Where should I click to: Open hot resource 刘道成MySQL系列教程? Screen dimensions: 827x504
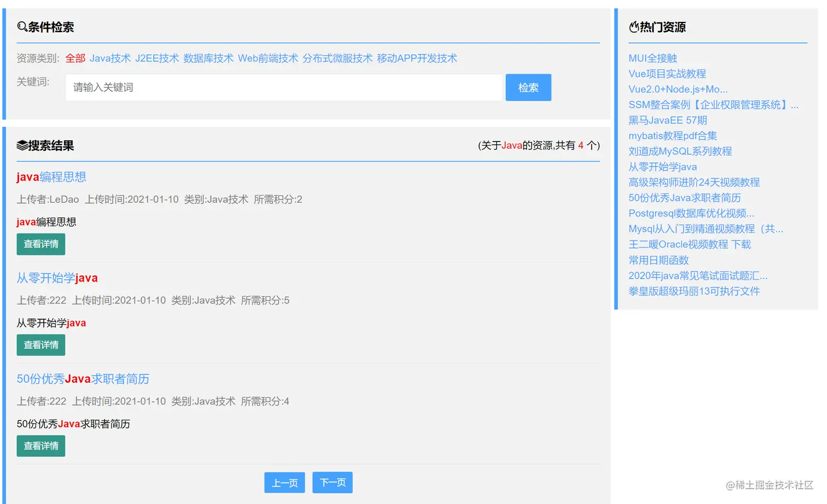click(680, 151)
